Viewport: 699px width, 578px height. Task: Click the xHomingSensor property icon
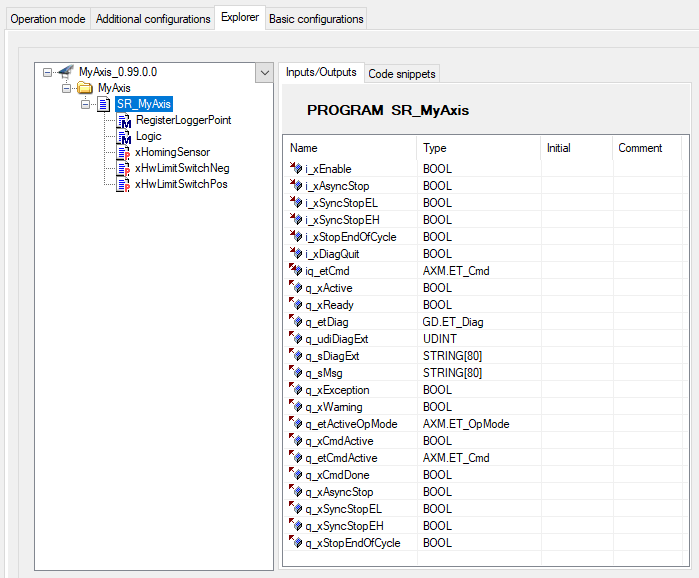point(123,152)
